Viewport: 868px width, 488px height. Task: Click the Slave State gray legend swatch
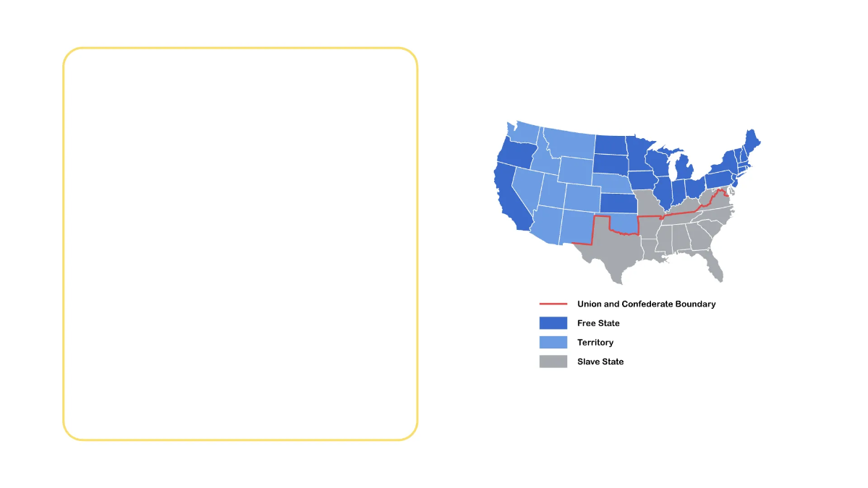coord(553,361)
